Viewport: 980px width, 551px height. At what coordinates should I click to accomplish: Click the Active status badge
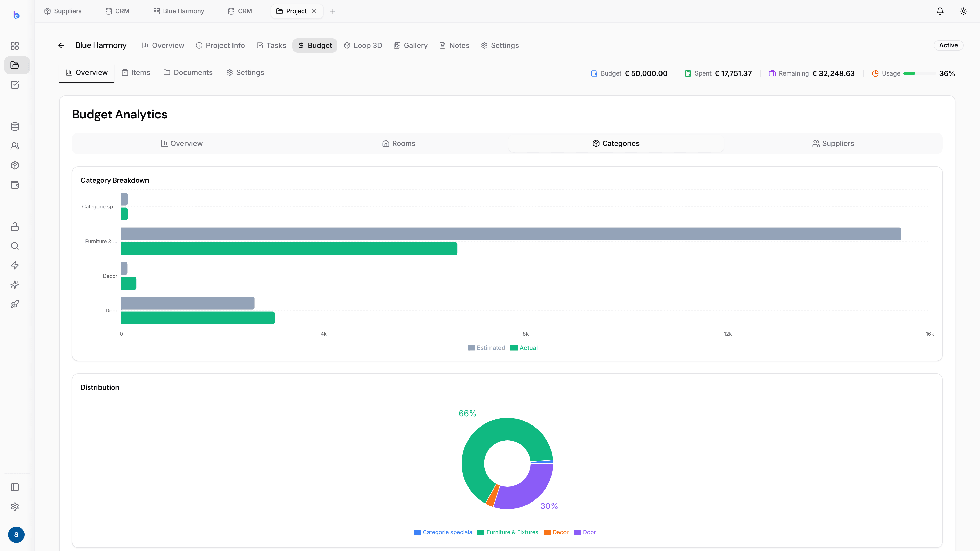(x=948, y=45)
